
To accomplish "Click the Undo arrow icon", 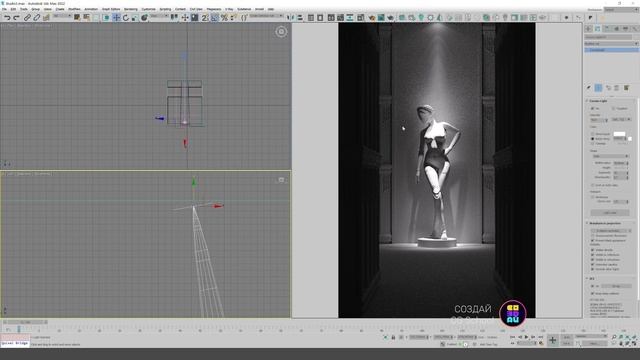I will (7, 18).
